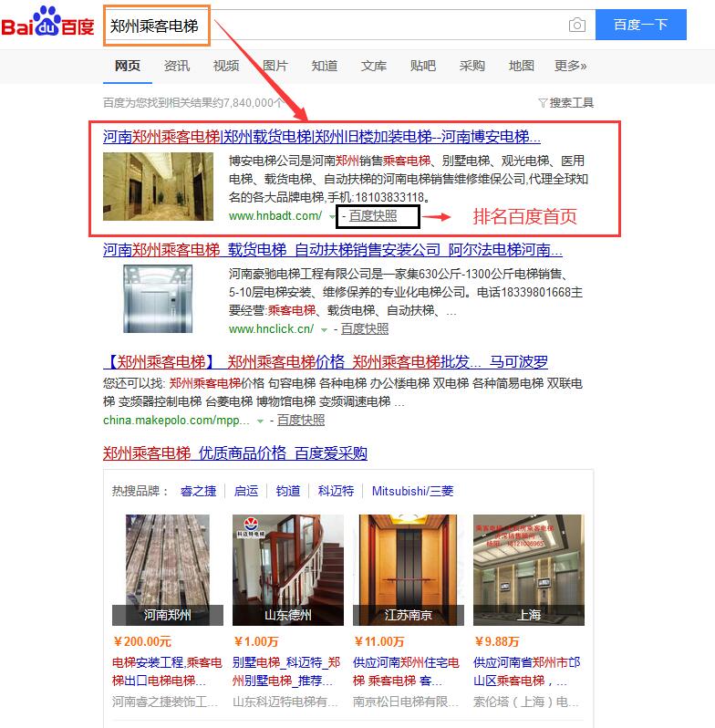Click the camera image search icon
The width and height of the screenshot is (715, 728).
(x=577, y=25)
